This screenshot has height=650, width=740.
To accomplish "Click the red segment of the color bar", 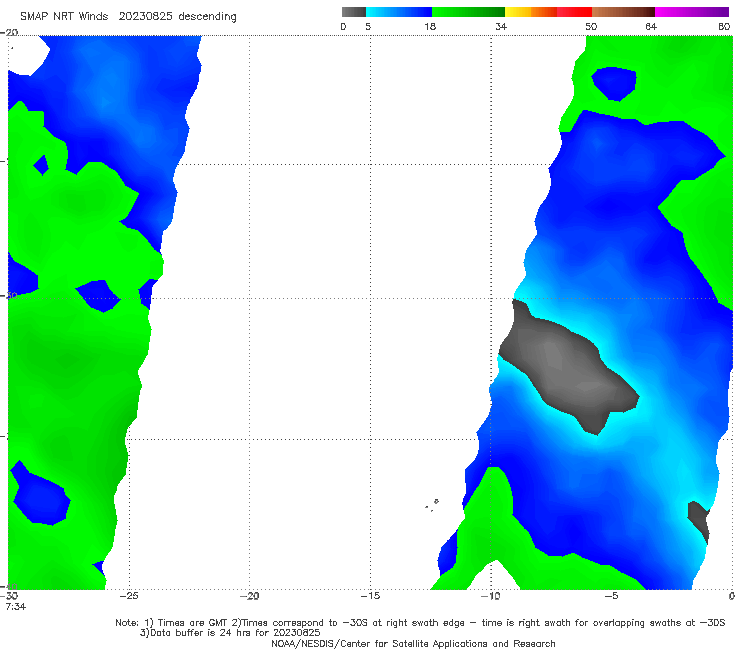I will [574, 12].
